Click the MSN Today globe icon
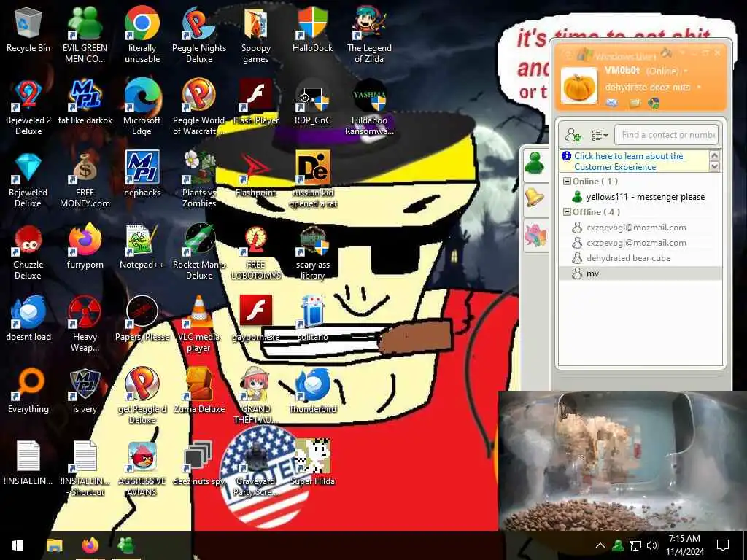The width and height of the screenshot is (747, 560). [x=654, y=103]
